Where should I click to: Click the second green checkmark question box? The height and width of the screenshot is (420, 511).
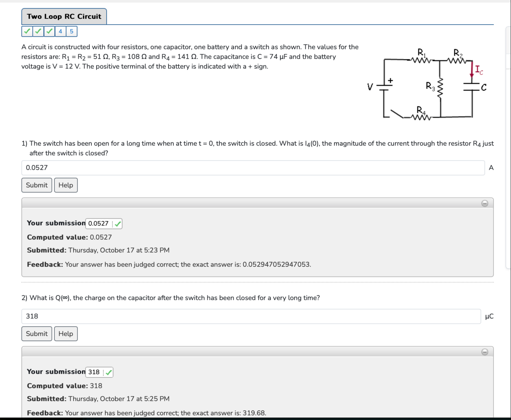point(38,31)
